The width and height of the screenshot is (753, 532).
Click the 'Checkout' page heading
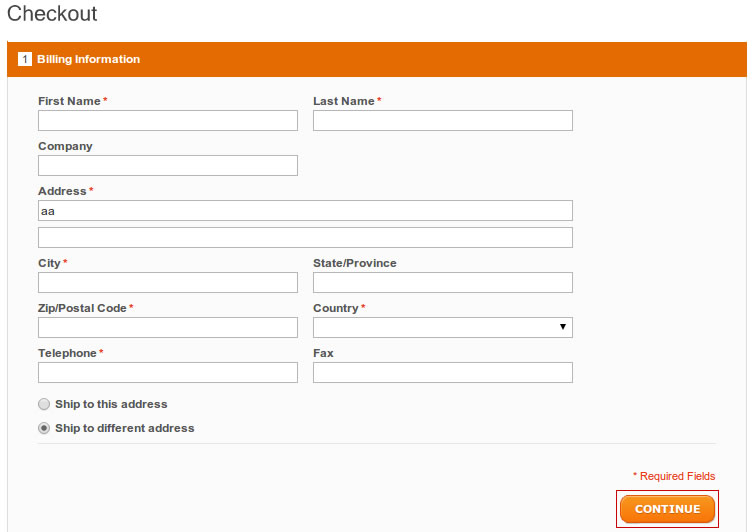pos(52,13)
